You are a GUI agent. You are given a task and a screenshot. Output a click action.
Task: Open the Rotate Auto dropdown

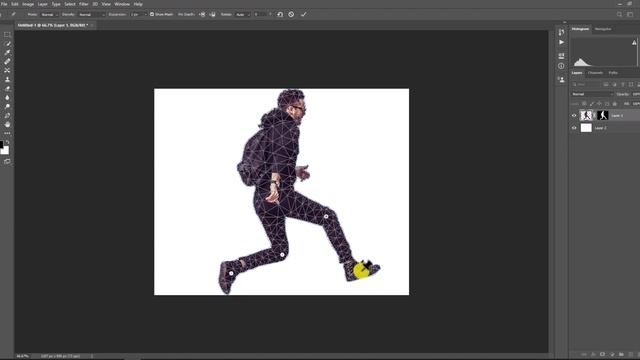(x=242, y=14)
